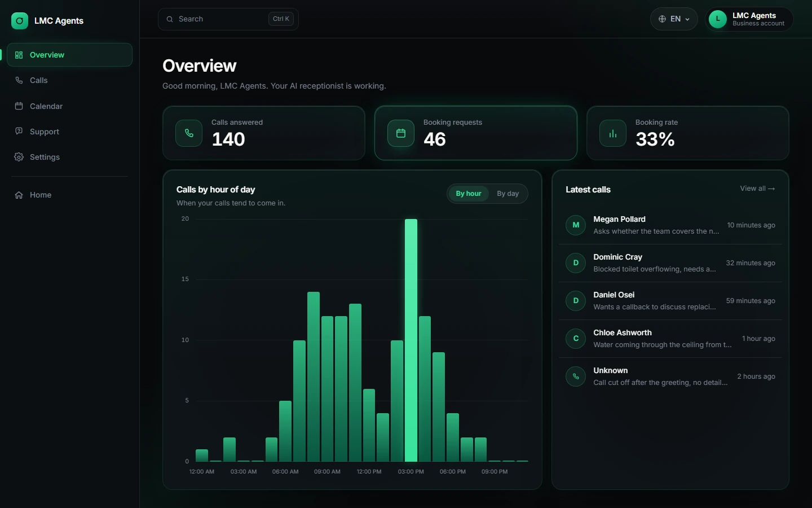Click Megan Pollard's M avatar
The image size is (812, 508).
576,225
